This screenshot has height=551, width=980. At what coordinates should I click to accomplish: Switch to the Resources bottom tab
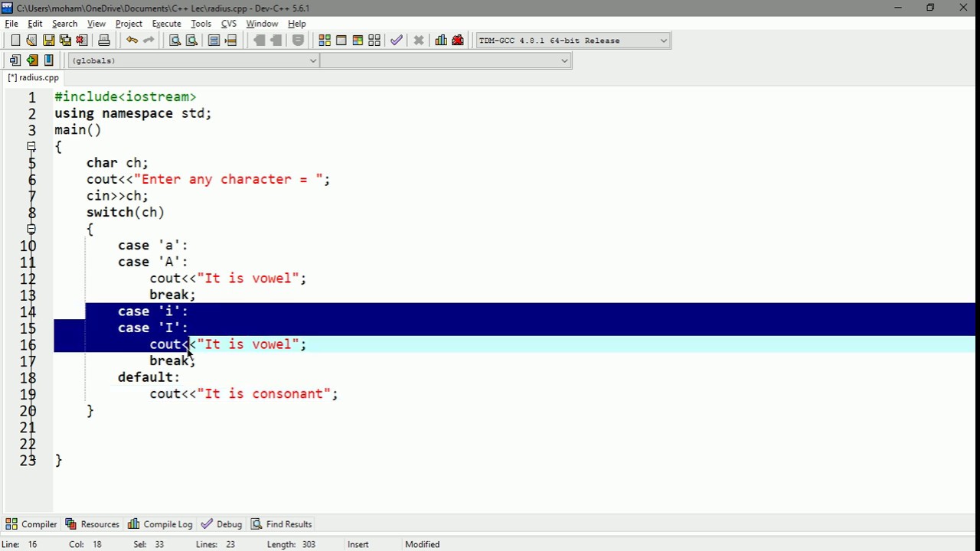click(x=92, y=524)
